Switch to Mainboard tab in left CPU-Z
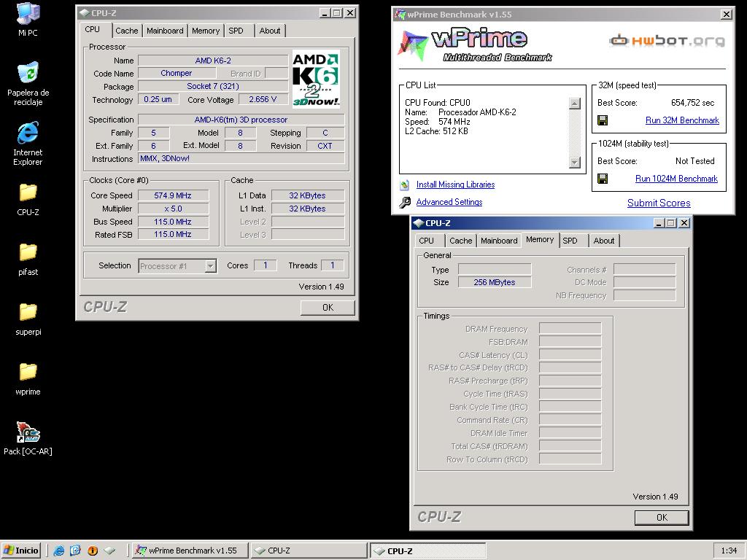 [x=165, y=31]
